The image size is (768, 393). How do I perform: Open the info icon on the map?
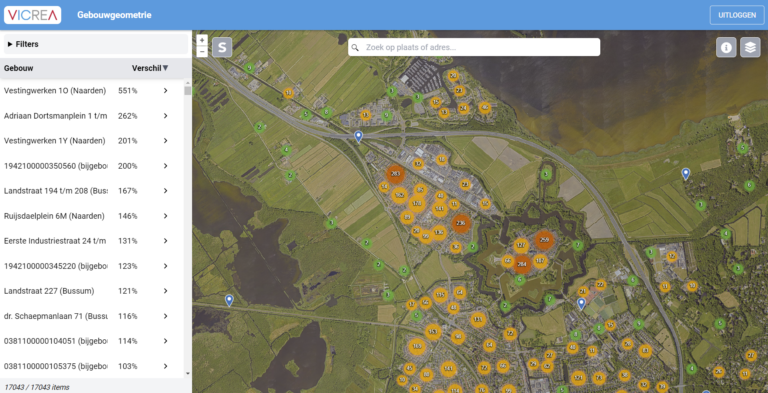click(x=726, y=48)
